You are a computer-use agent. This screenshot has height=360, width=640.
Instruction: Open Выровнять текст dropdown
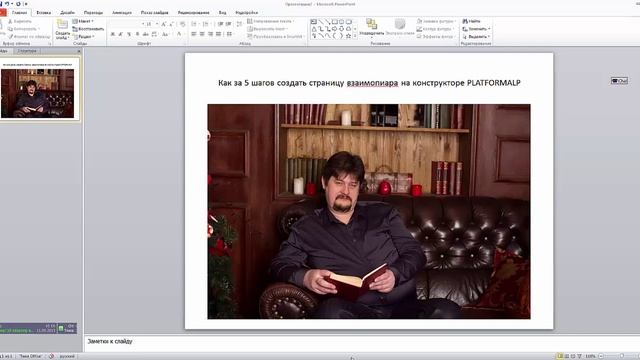click(267, 29)
